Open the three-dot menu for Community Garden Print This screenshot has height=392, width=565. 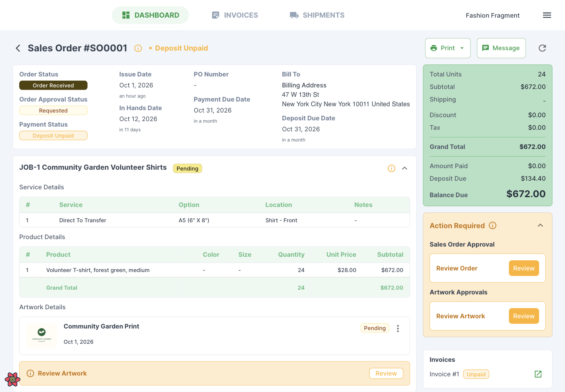click(x=398, y=328)
